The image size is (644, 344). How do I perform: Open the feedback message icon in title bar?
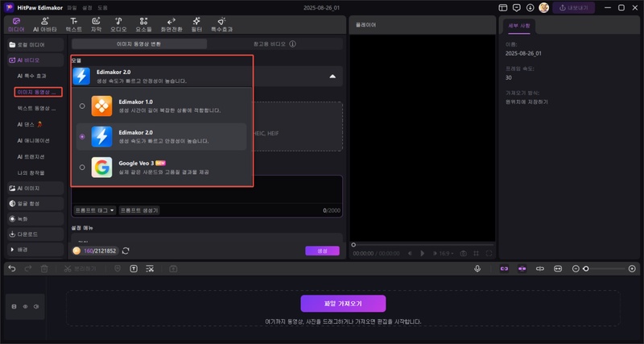point(517,8)
